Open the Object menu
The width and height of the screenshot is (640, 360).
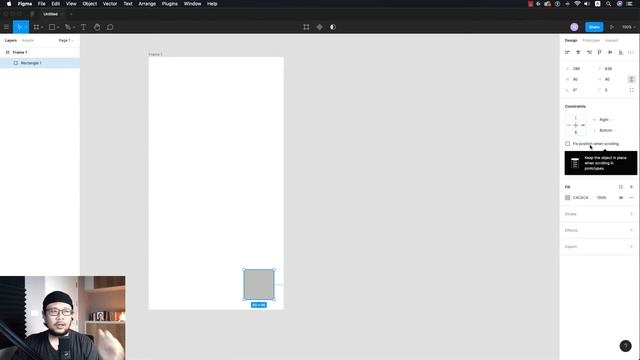pyautogui.click(x=90, y=4)
